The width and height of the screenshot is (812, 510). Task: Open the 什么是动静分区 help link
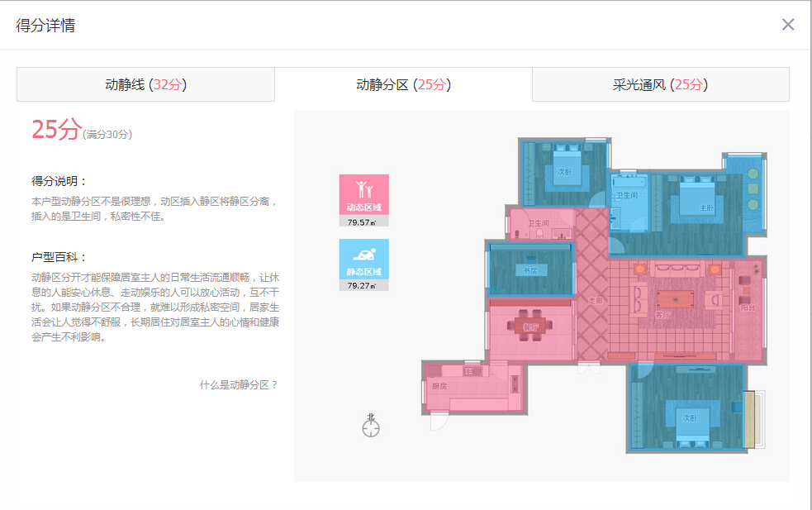click(x=238, y=383)
